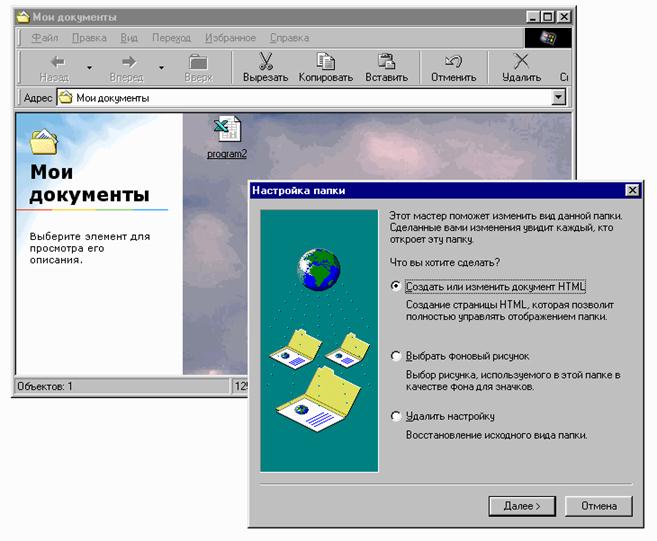Click the Копировать (Copy) toolbar icon

tap(325, 62)
